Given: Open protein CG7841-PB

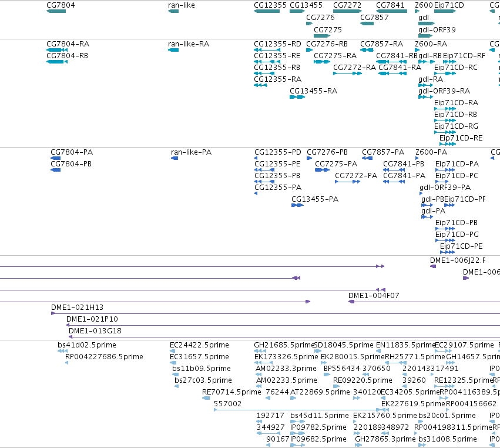Looking at the screenshot, I should pyautogui.click(x=404, y=163).
